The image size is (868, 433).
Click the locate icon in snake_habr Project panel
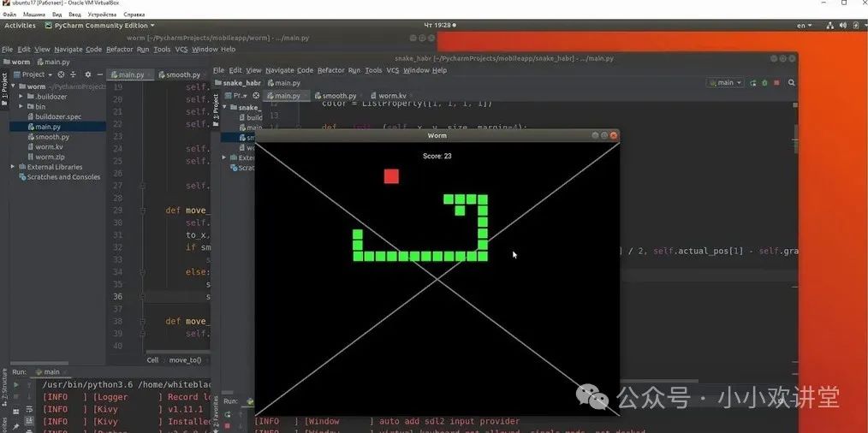[x=256, y=95]
